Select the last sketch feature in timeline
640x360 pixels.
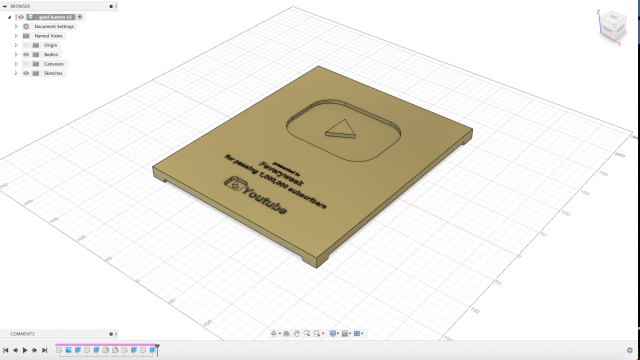pyautogui.click(x=143, y=350)
